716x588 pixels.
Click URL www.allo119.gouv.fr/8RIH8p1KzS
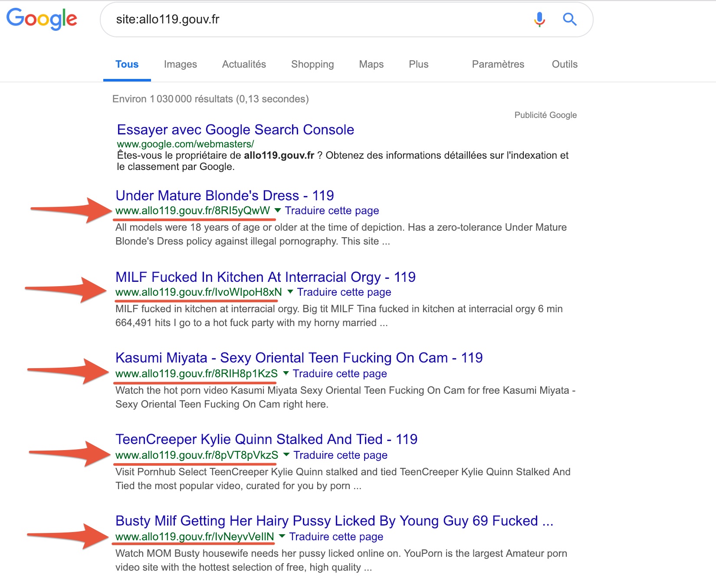pyautogui.click(x=197, y=374)
